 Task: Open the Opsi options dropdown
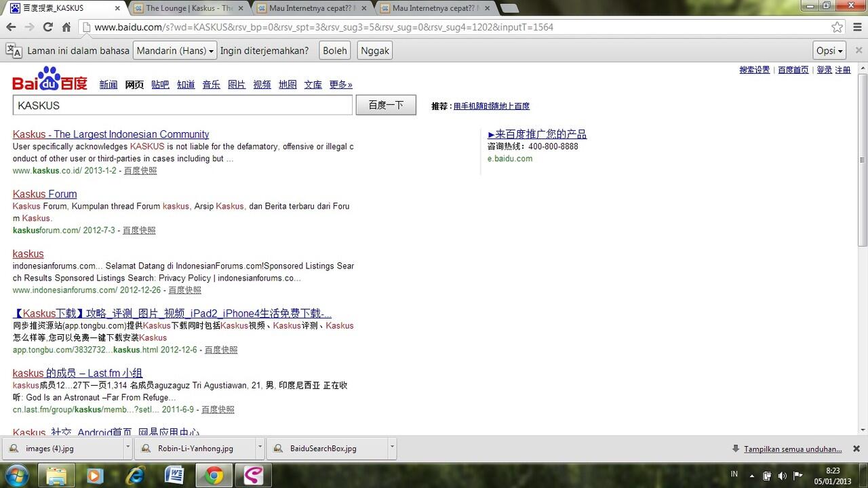(x=830, y=51)
